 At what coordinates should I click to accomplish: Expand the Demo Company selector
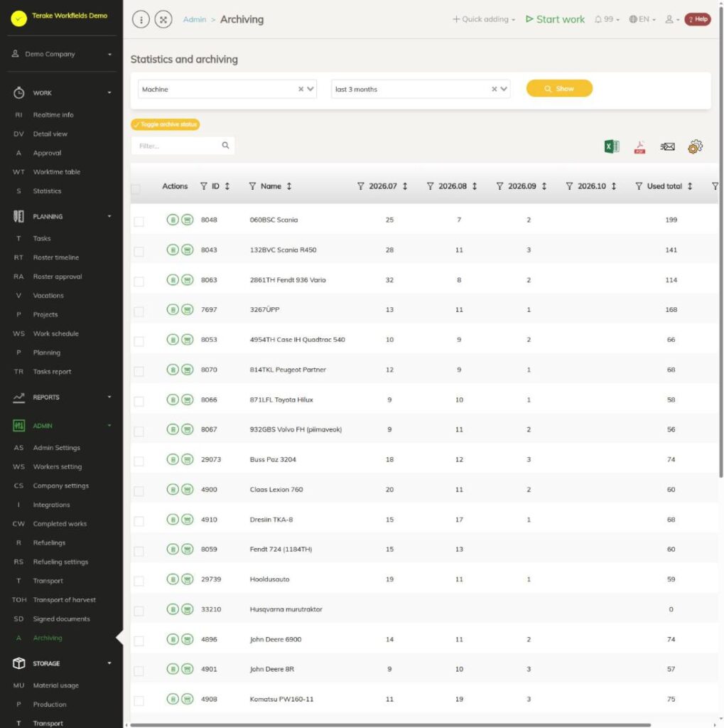(62, 54)
